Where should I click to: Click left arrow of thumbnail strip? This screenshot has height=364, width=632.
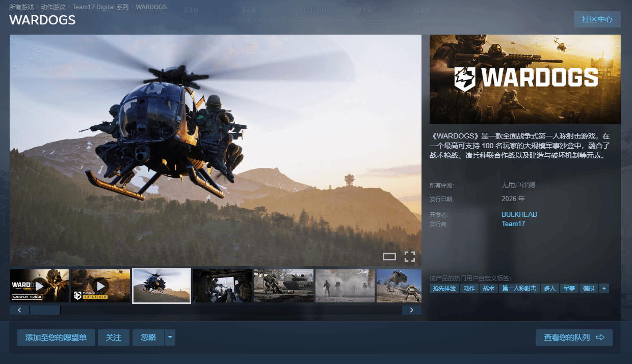pos(19,310)
